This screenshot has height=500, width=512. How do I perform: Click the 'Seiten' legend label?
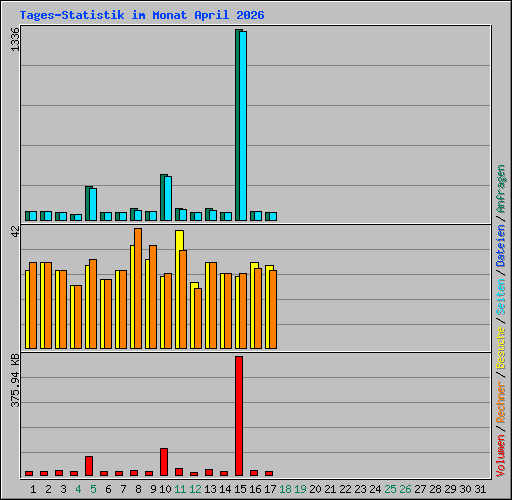point(501,297)
